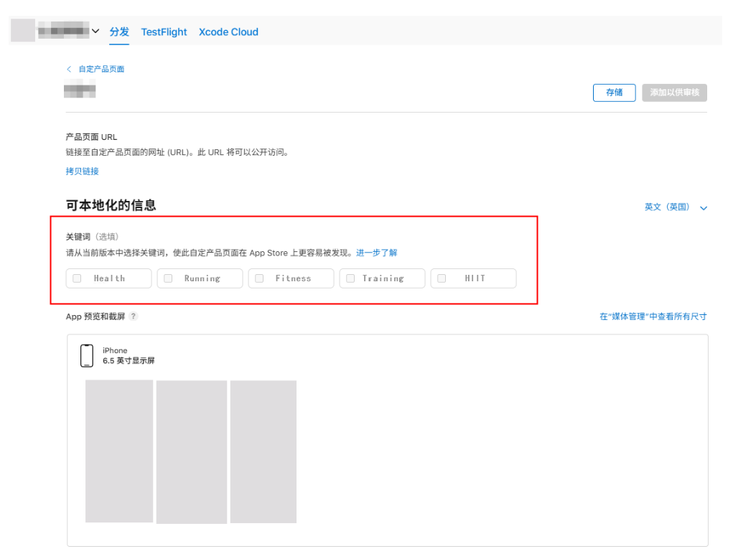Open the 英文（英国）language dropdown
756x559 pixels.
click(675, 207)
